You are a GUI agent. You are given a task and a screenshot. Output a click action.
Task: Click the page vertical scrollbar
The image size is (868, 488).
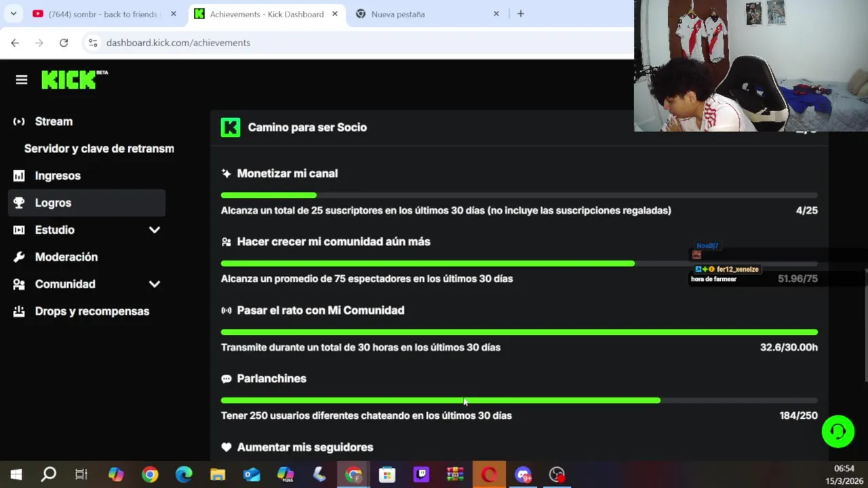pos(865,325)
